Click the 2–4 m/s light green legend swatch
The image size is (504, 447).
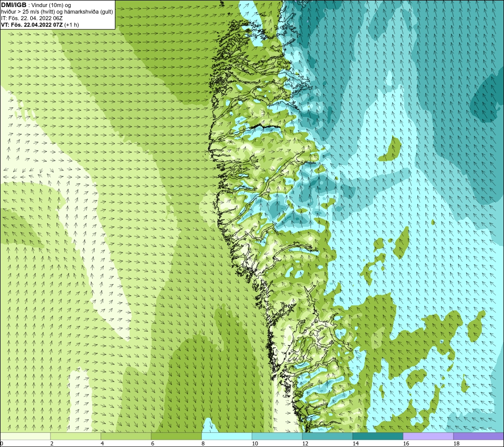coord(76,436)
